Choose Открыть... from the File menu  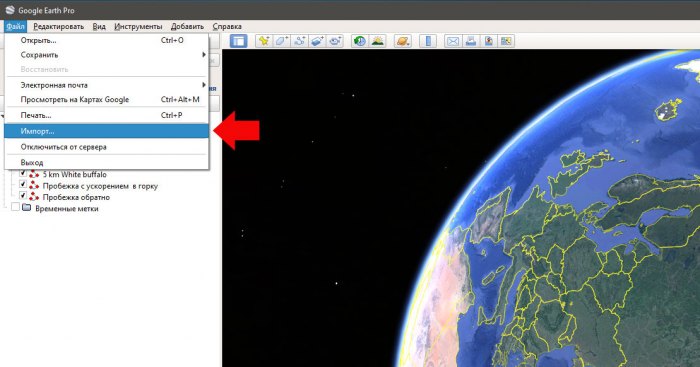point(106,40)
